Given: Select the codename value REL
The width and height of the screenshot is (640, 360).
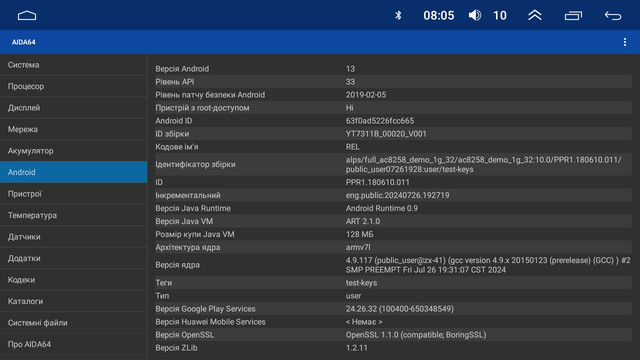Looking at the screenshot, I should tap(353, 147).
